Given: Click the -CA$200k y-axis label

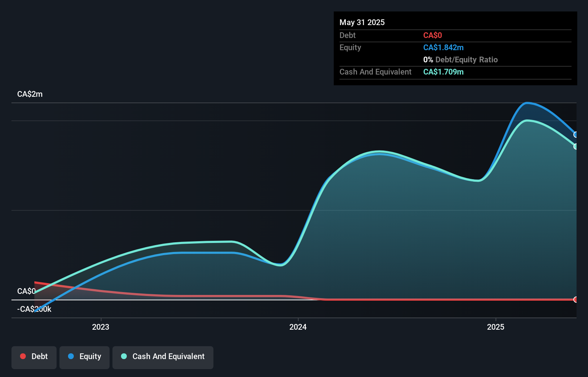Looking at the screenshot, I should click(x=34, y=309).
